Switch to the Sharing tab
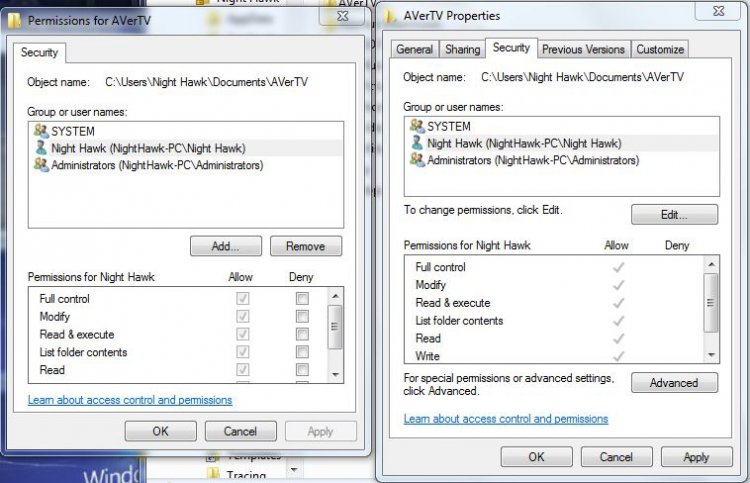 (x=463, y=49)
